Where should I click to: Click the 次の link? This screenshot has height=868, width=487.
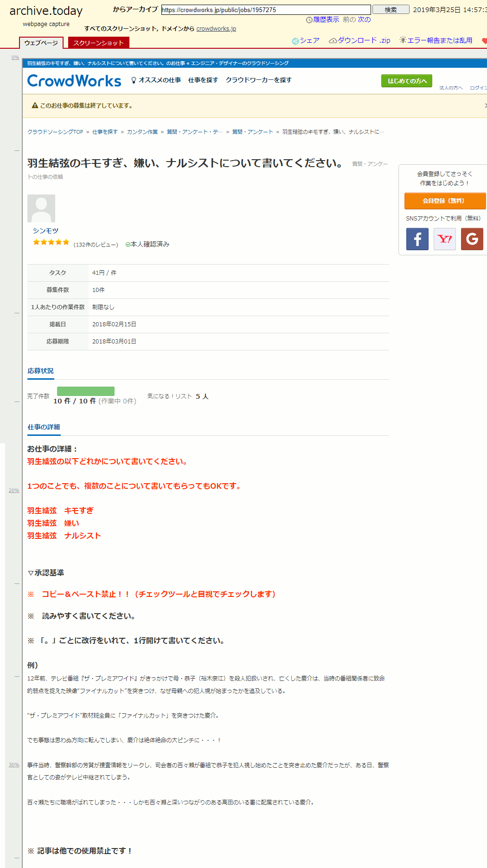tap(364, 19)
